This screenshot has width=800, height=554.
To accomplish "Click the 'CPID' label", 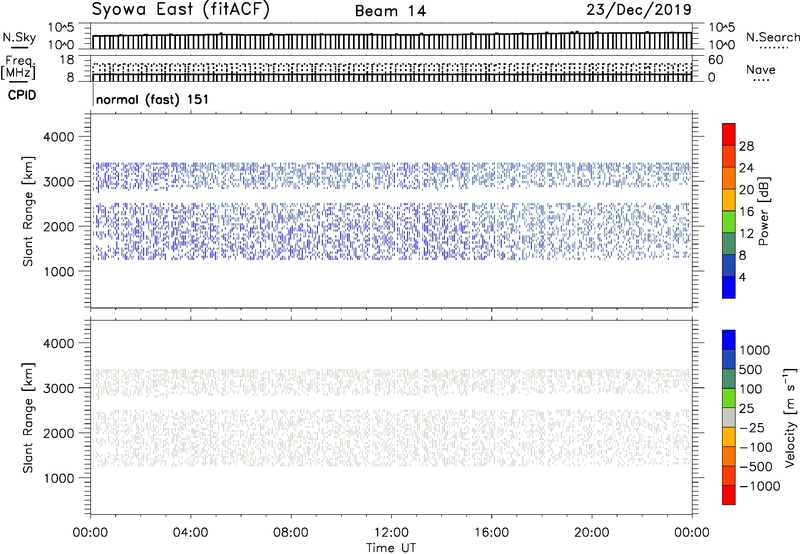I will coord(22,95).
